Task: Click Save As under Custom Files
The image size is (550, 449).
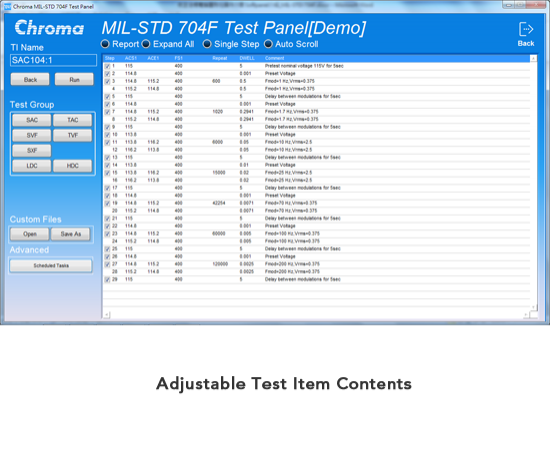Action: pyautogui.click(x=71, y=234)
